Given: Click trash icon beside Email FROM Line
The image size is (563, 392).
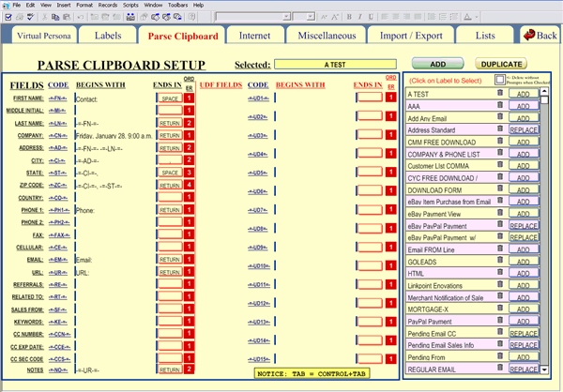Looking at the screenshot, I should coord(500,249).
